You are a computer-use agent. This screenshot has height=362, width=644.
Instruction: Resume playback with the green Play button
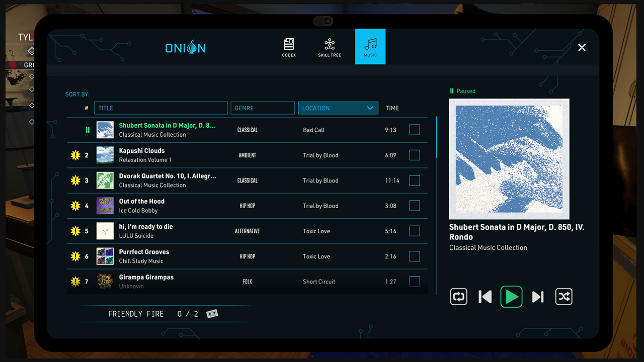pyautogui.click(x=511, y=297)
